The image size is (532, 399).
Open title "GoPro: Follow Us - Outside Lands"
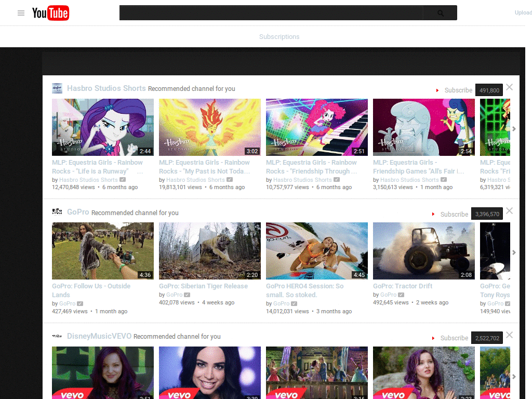(91, 290)
